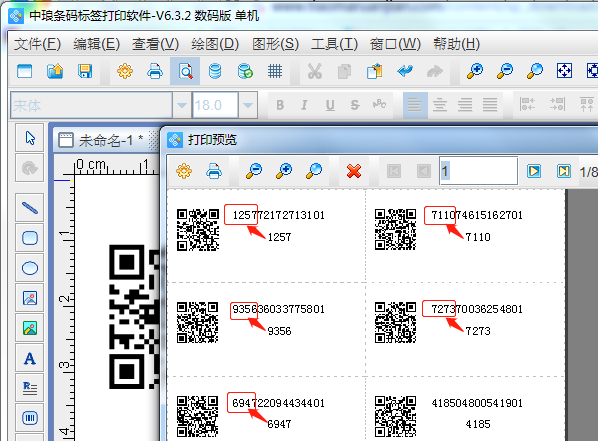Toggle underline text formatting
This screenshot has height=441, width=598.
click(330, 105)
